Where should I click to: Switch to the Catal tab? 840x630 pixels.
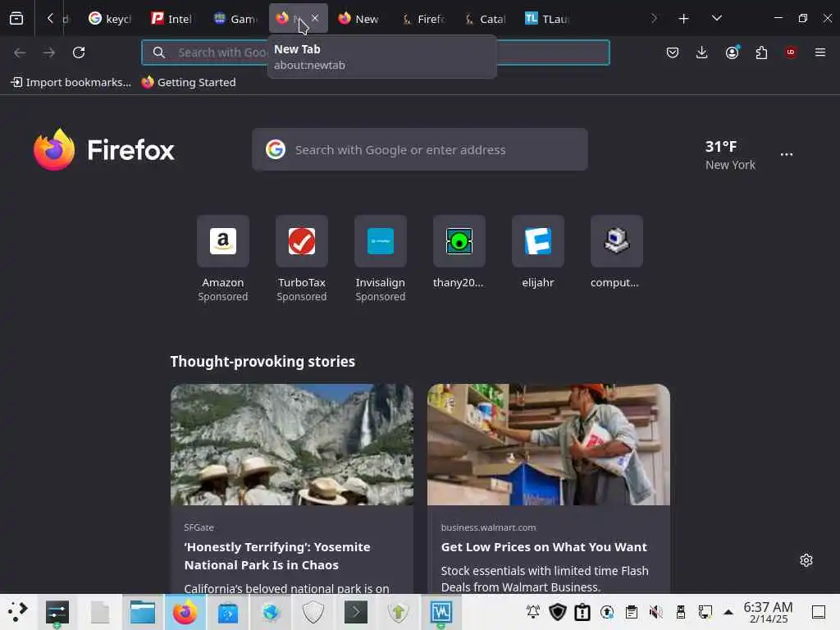click(x=484, y=19)
